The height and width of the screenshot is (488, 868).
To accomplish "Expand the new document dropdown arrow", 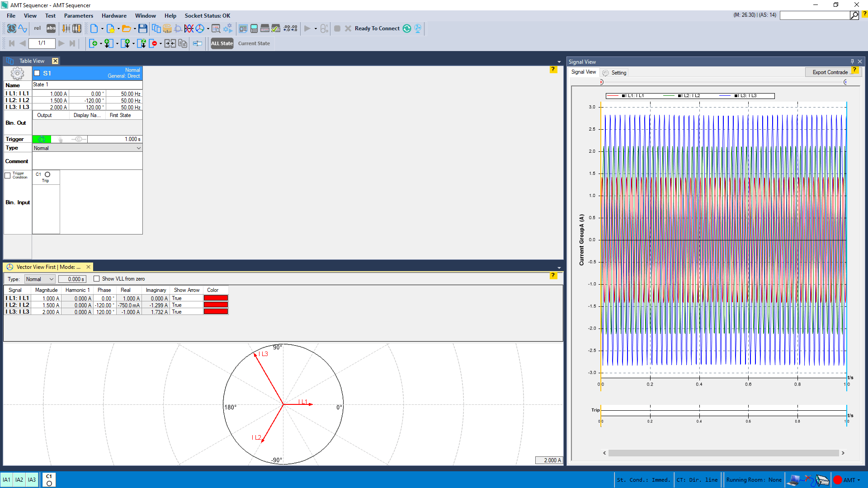I will (102, 29).
